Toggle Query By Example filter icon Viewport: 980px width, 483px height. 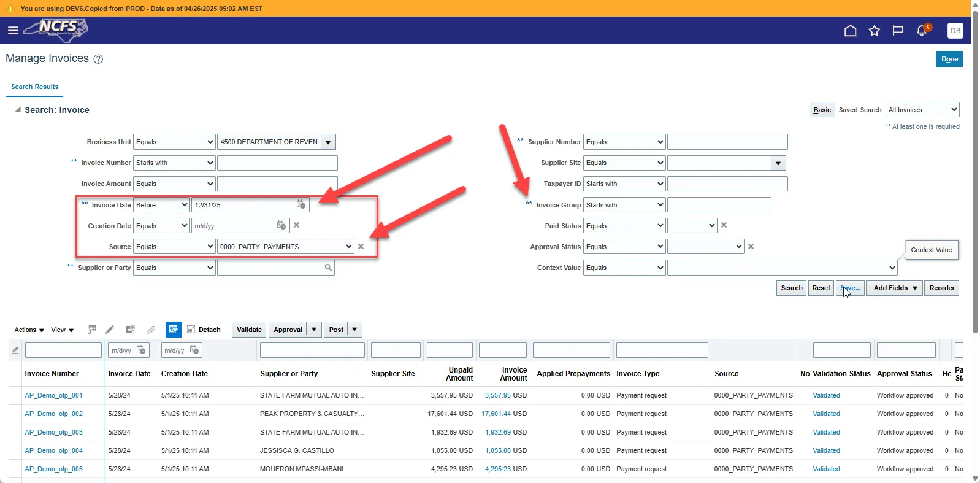click(173, 330)
